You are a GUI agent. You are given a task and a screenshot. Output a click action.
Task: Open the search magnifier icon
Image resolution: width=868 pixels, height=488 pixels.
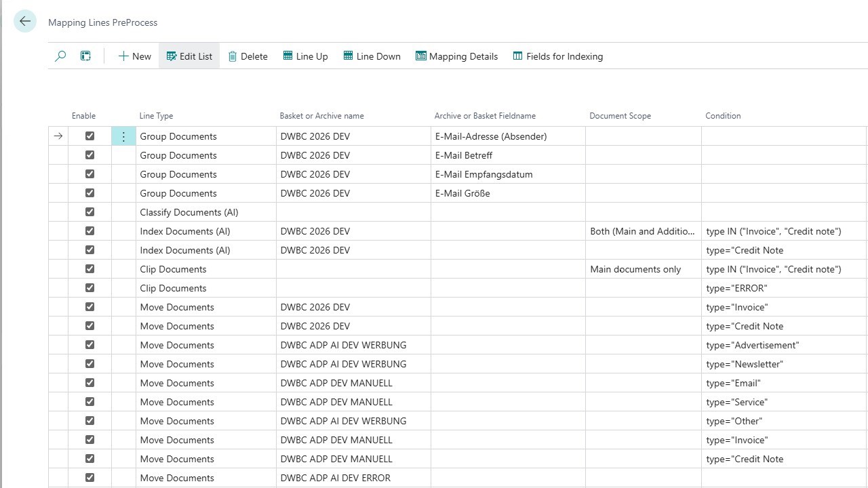coord(60,56)
